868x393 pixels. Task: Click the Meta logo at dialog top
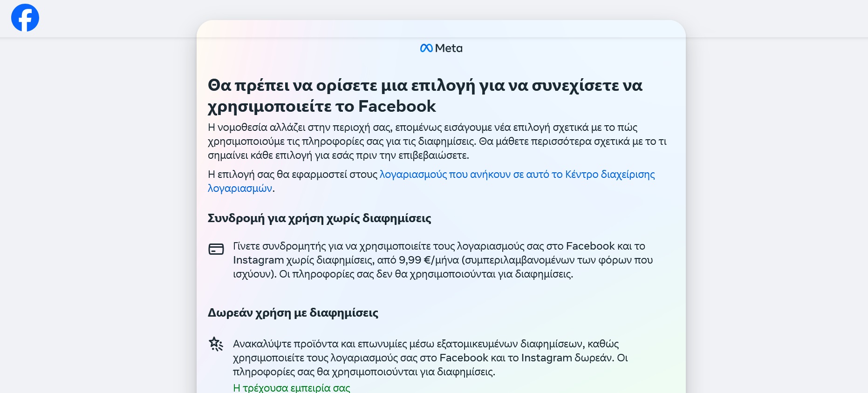441,48
